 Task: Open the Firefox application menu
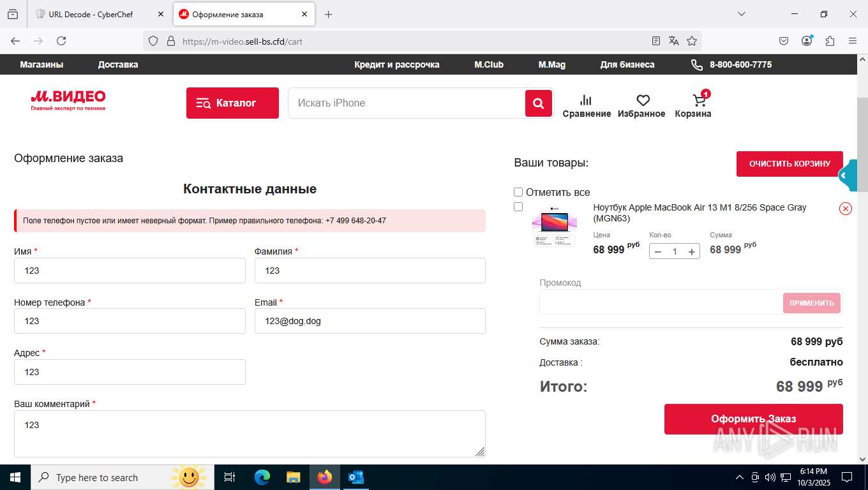tap(853, 41)
